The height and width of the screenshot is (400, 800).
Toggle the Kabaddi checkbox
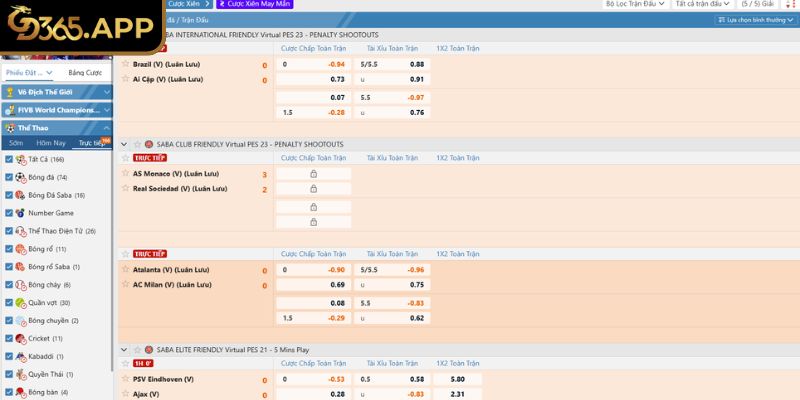(x=9, y=357)
